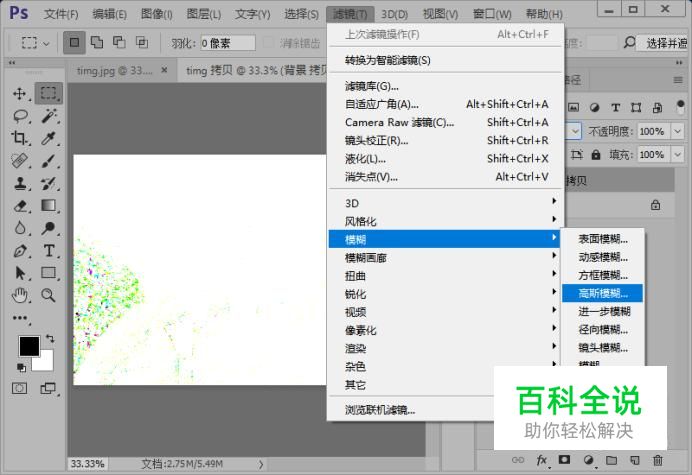Open the 图层(L) menu

[x=203, y=14]
